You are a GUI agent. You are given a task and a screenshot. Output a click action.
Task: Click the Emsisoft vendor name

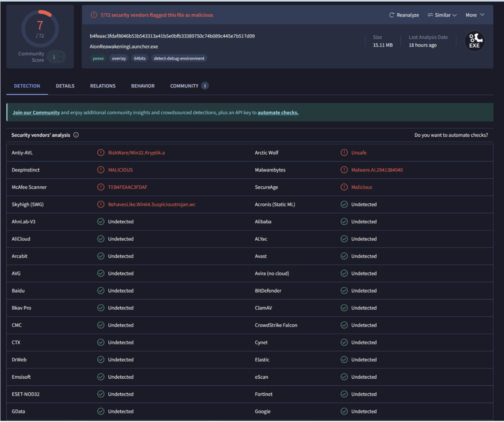coord(21,377)
